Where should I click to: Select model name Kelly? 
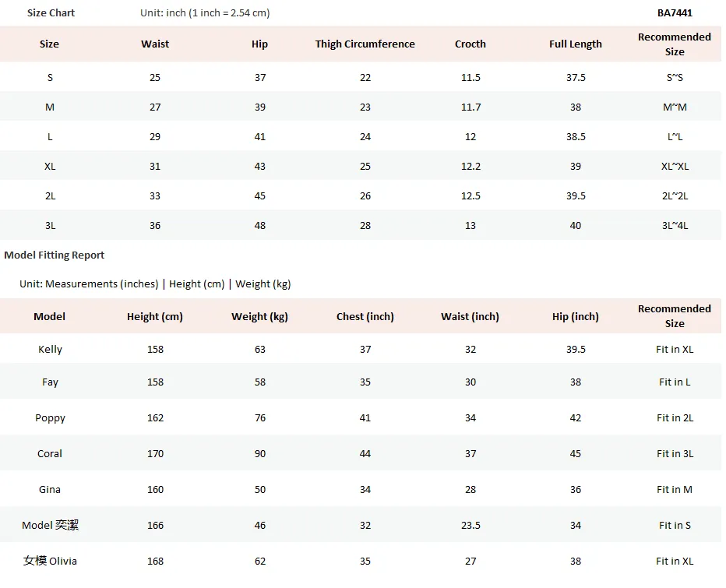coord(50,350)
